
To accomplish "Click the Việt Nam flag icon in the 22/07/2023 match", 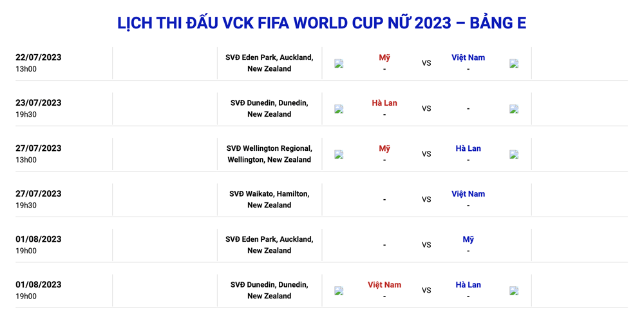I will pos(514,64).
